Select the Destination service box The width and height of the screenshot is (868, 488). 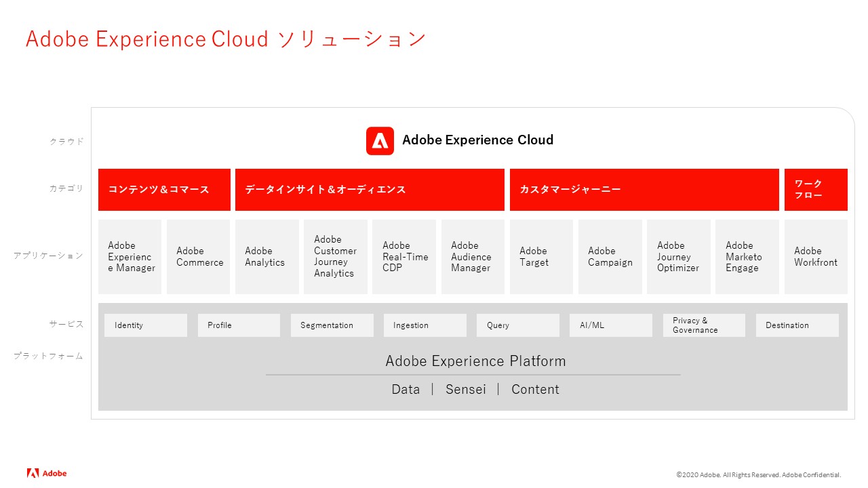797,325
